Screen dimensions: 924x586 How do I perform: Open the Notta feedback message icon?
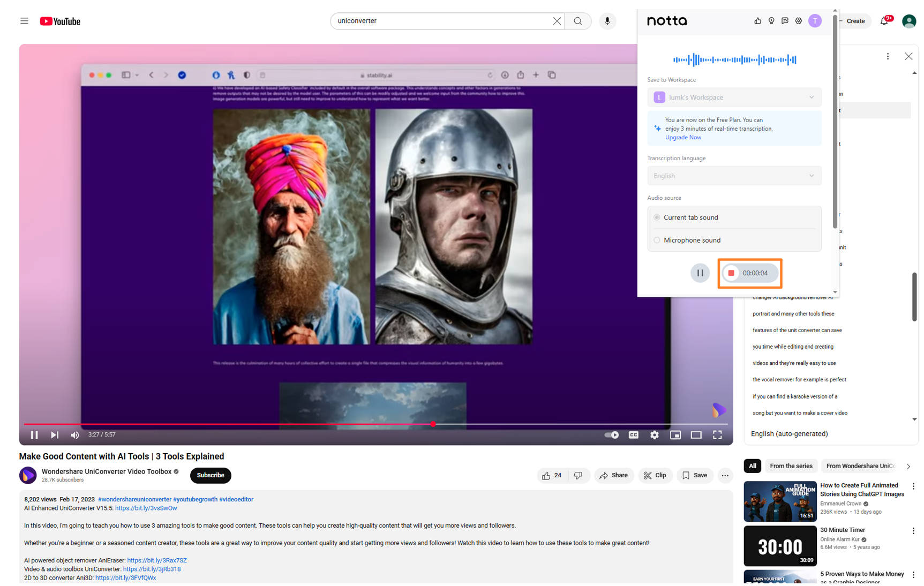tap(785, 21)
